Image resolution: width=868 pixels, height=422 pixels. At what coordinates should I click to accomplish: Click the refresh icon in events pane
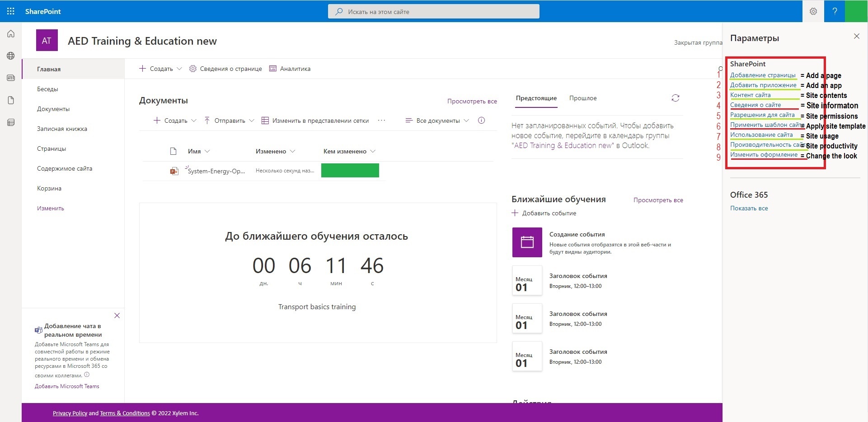(676, 98)
